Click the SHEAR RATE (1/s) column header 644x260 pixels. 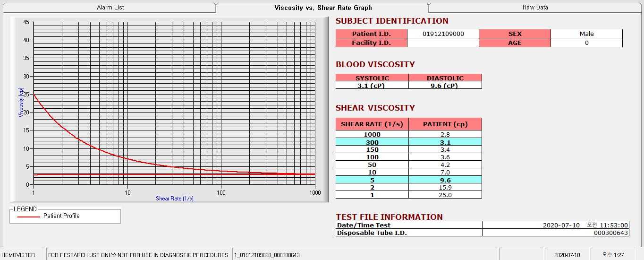point(372,124)
